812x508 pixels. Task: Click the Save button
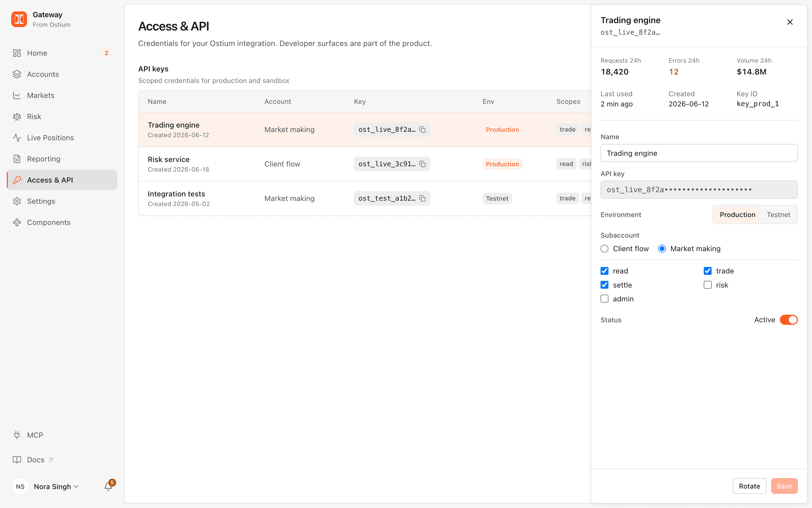click(784, 486)
